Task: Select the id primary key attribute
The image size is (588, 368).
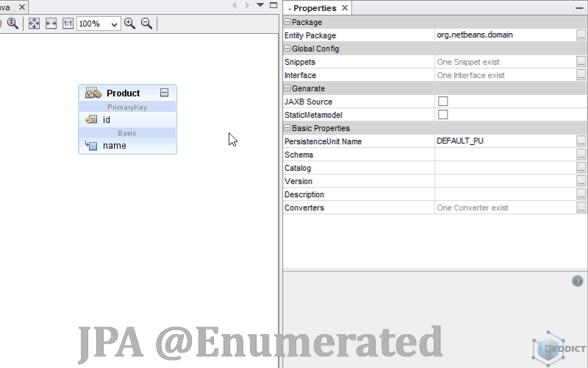Action: coord(107,120)
